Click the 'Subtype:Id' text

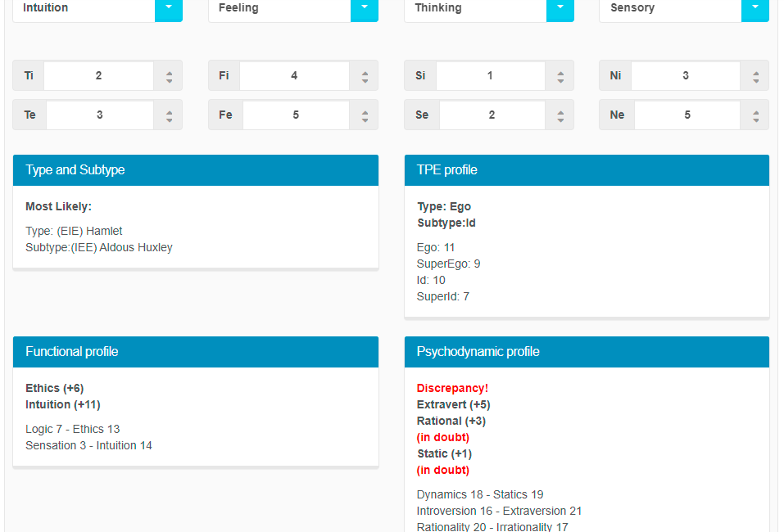(x=446, y=223)
